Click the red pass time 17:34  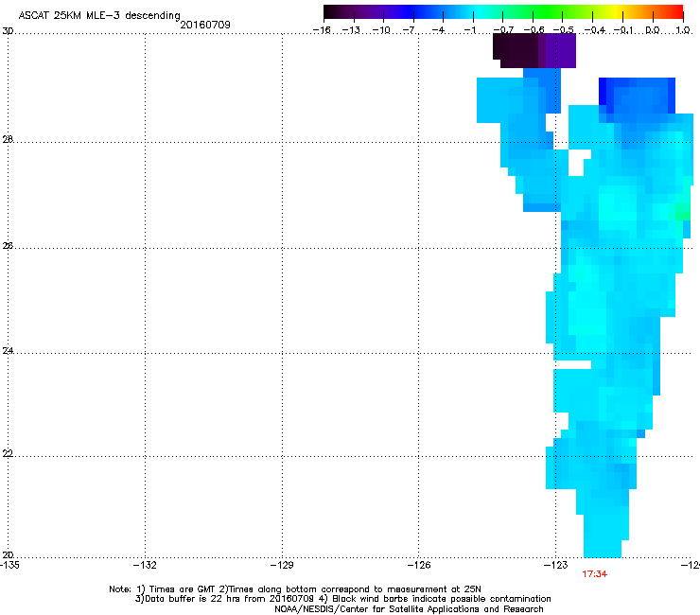pos(595,574)
